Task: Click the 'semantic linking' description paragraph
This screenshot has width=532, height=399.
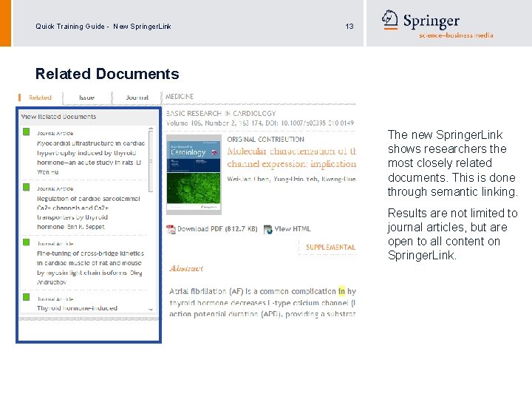Action: click(453, 163)
